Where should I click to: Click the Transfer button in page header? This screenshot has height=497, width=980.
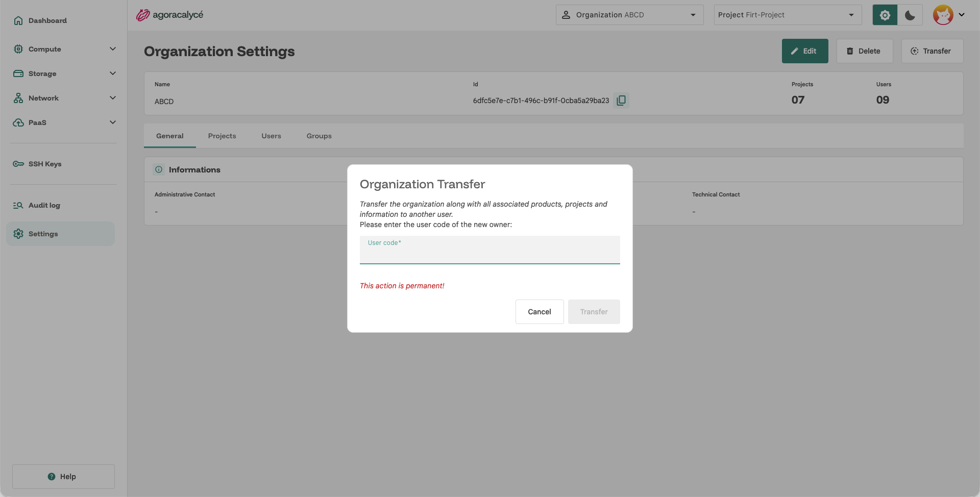[932, 51]
